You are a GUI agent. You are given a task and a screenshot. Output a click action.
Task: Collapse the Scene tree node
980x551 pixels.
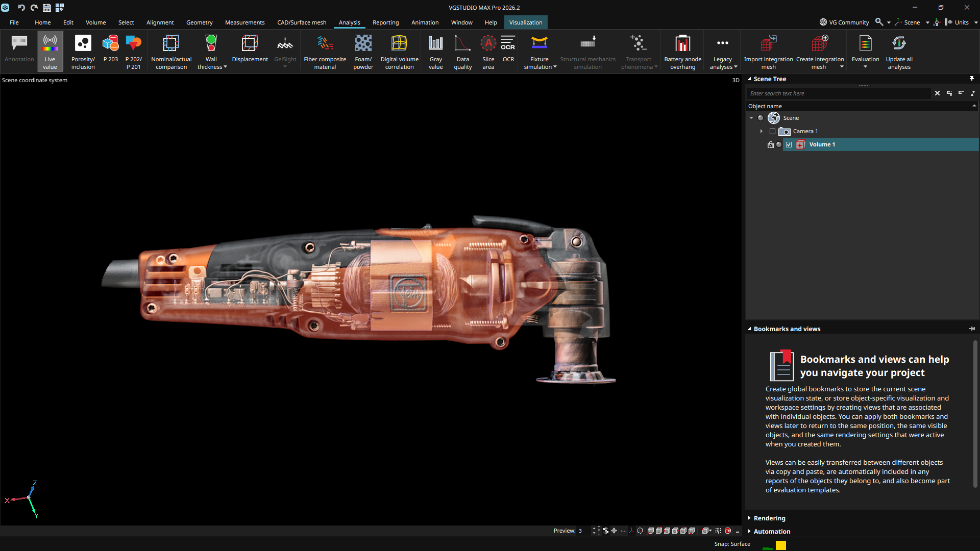click(x=751, y=118)
